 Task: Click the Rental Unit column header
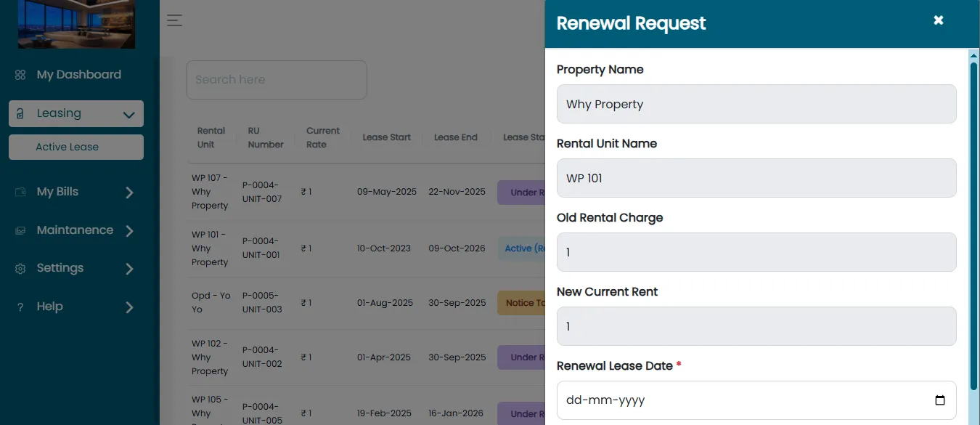tap(211, 137)
